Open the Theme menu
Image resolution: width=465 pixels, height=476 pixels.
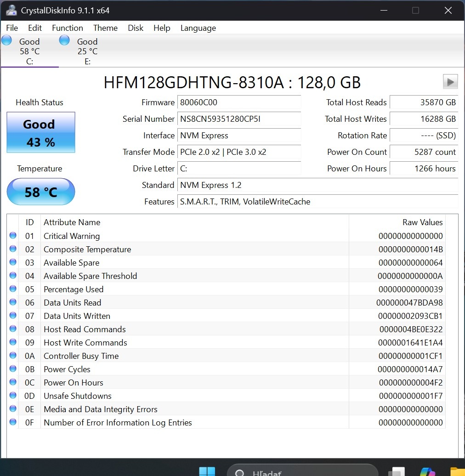105,28
